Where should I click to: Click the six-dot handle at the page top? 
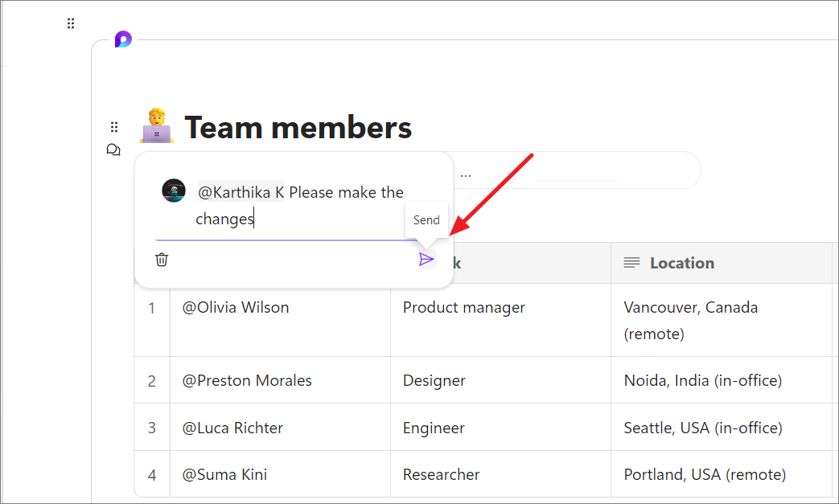click(x=71, y=24)
